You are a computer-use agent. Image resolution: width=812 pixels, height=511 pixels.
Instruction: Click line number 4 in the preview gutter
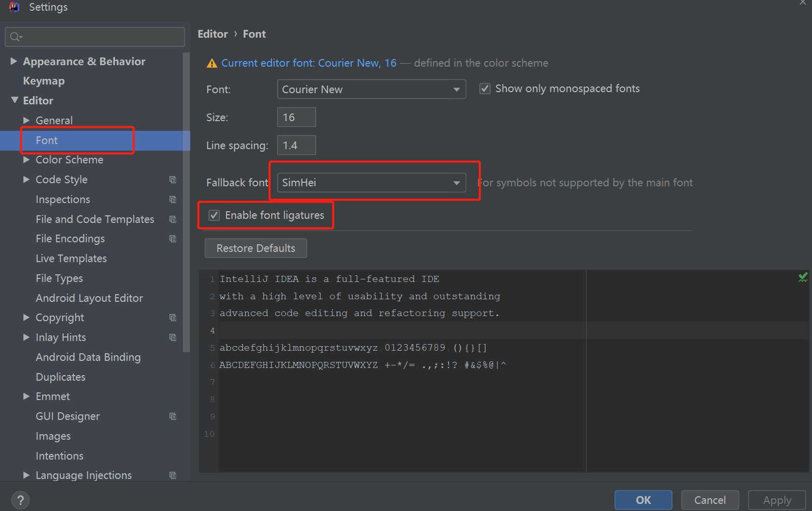pyautogui.click(x=212, y=331)
